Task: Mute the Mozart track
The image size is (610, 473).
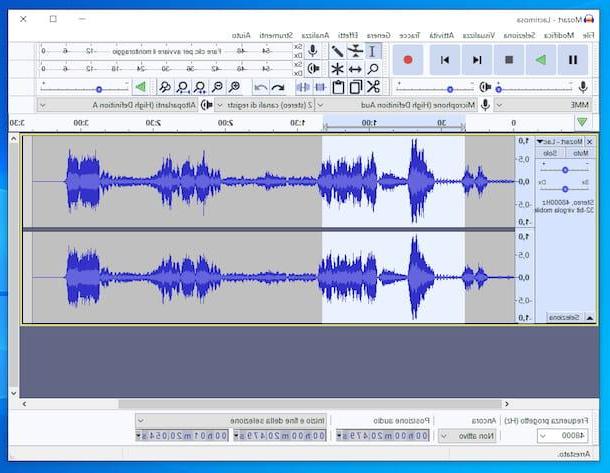Action: (x=580, y=154)
